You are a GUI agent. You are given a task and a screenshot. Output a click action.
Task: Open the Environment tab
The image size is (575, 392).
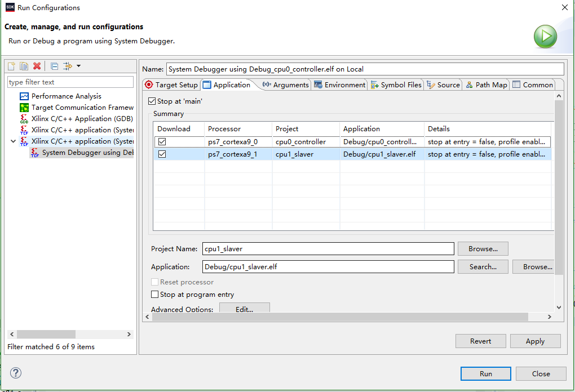coord(340,84)
